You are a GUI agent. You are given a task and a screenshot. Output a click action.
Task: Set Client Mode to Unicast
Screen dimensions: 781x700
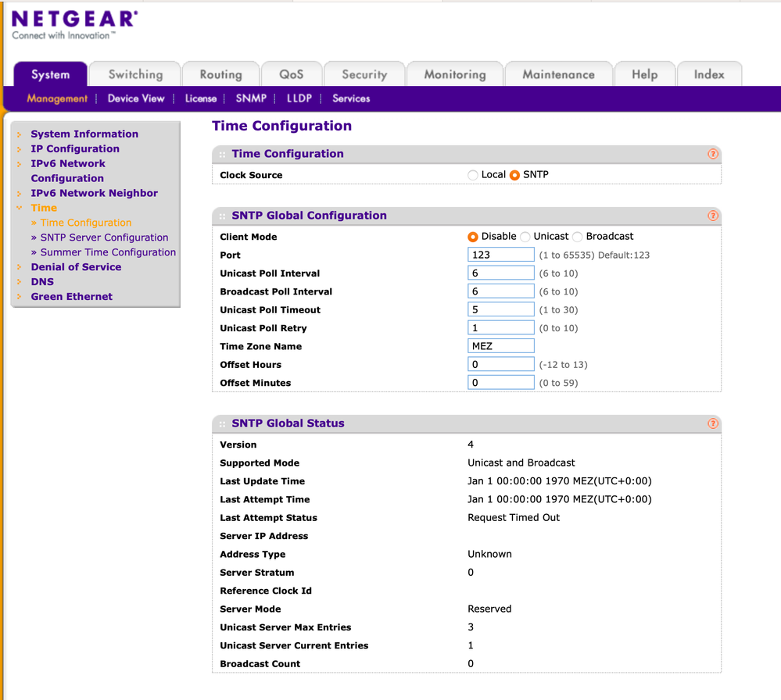tap(525, 237)
